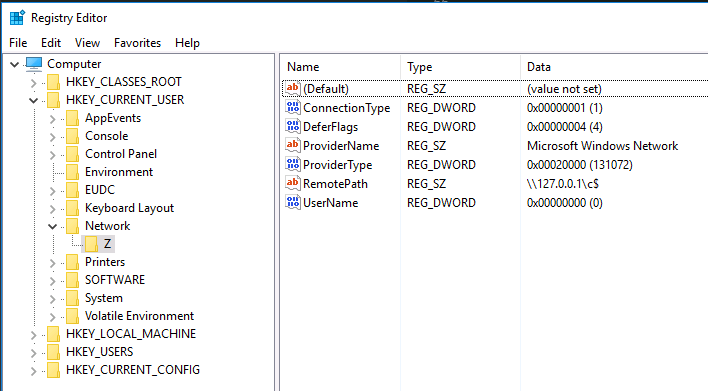The height and width of the screenshot is (391, 708).
Task: Expand the HKEY_LOCAL_MACHINE hive
Action: coord(33,335)
